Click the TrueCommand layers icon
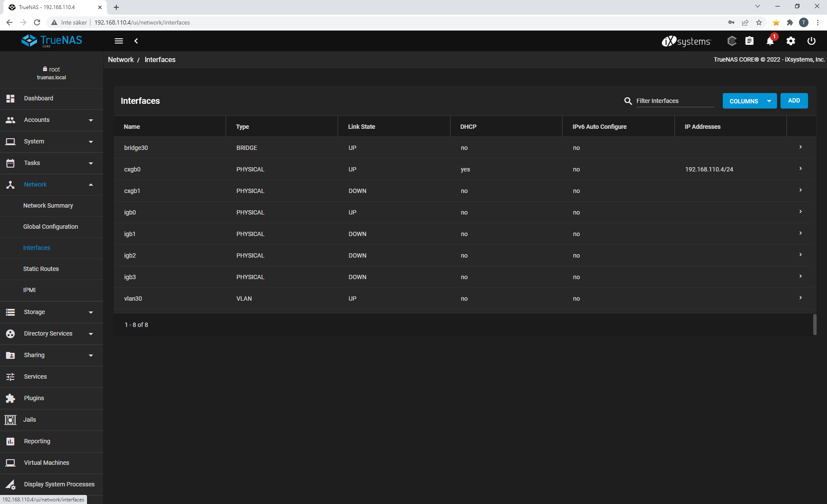The height and width of the screenshot is (504, 827). 732,41
